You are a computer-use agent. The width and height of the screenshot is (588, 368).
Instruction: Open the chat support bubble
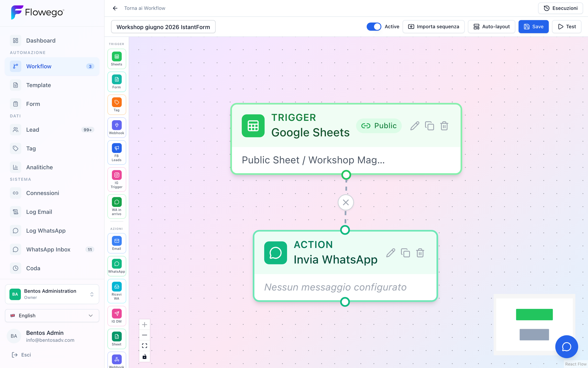click(567, 347)
